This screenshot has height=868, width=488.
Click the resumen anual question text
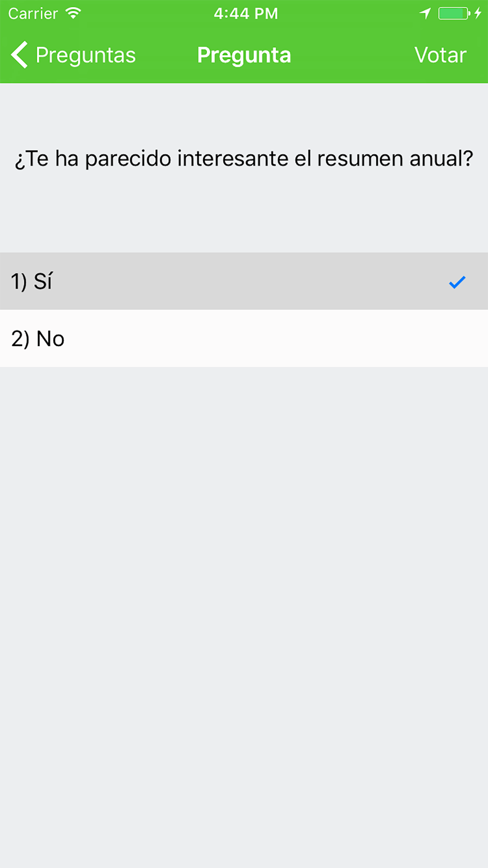point(244,159)
